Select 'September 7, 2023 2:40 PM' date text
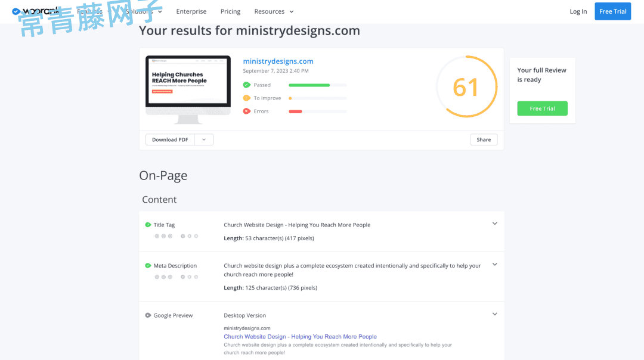Screen dimensions: 644x360 (275, 71)
